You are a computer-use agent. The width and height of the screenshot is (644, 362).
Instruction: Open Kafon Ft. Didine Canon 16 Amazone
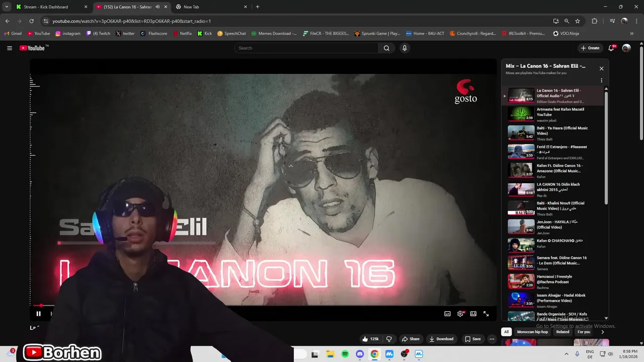(553, 171)
